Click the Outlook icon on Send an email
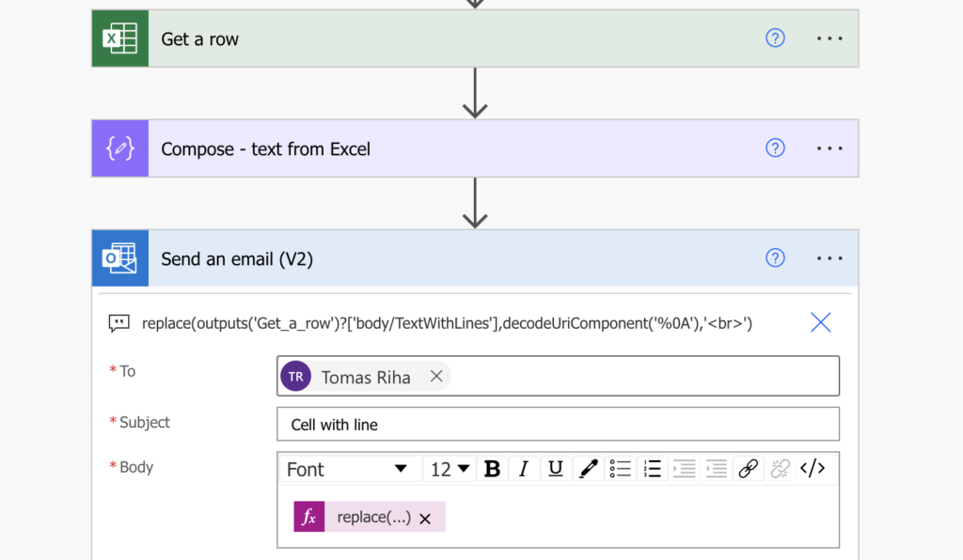963x560 pixels. click(119, 258)
